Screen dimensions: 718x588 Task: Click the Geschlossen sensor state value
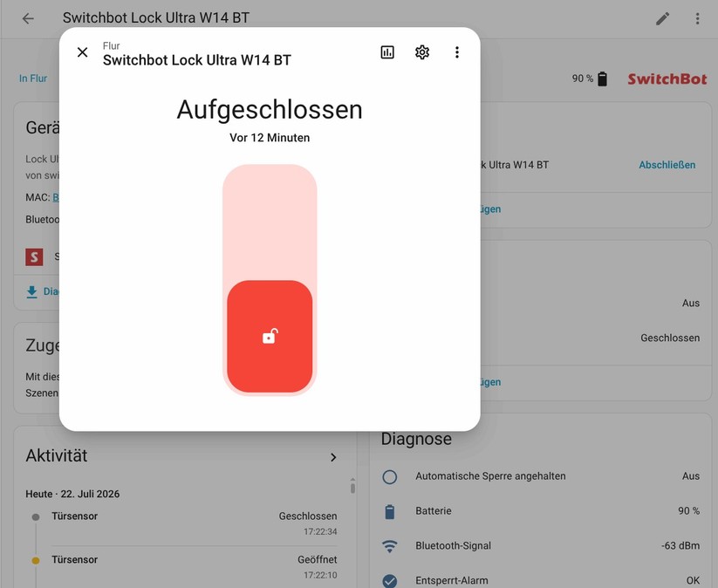670,338
